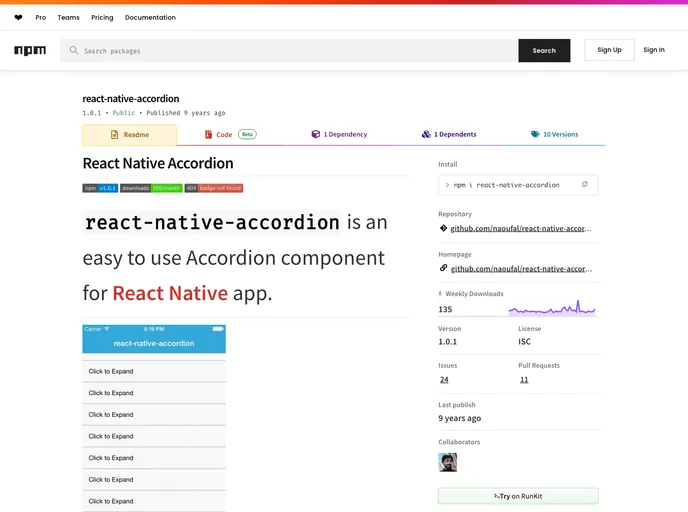The width and height of the screenshot is (688, 512).
Task: Click the Sign In link
Action: point(654,50)
